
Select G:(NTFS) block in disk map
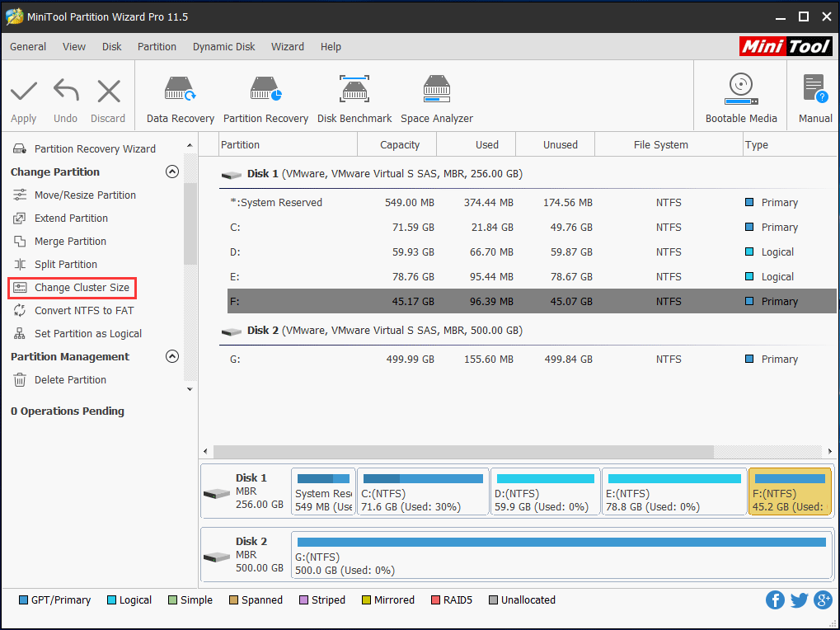click(x=561, y=555)
